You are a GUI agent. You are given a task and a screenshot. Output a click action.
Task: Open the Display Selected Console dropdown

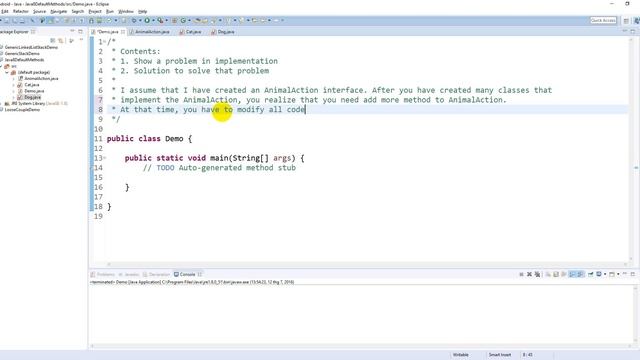click(x=605, y=274)
